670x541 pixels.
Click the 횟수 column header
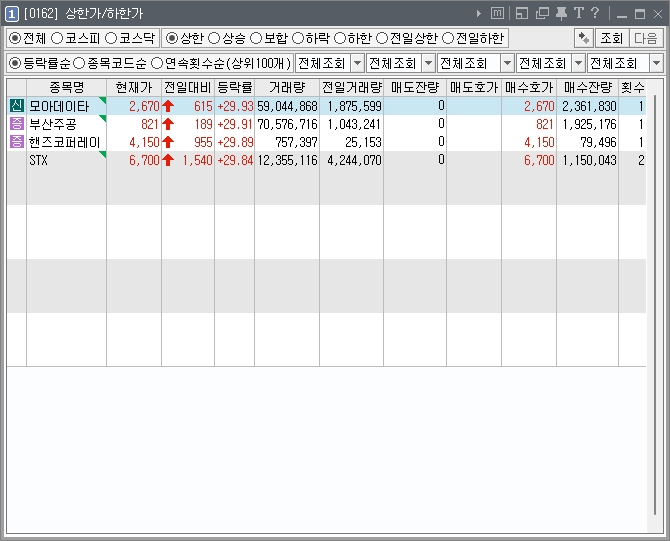click(x=632, y=88)
